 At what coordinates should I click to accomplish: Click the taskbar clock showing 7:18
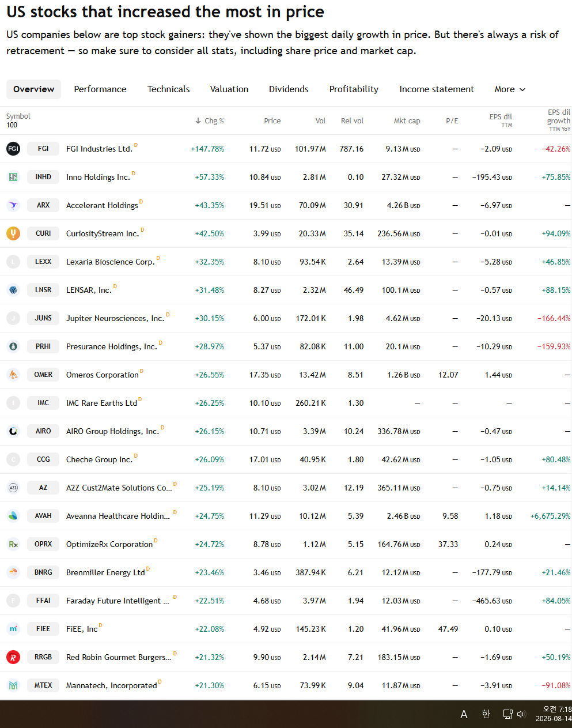[x=554, y=714]
